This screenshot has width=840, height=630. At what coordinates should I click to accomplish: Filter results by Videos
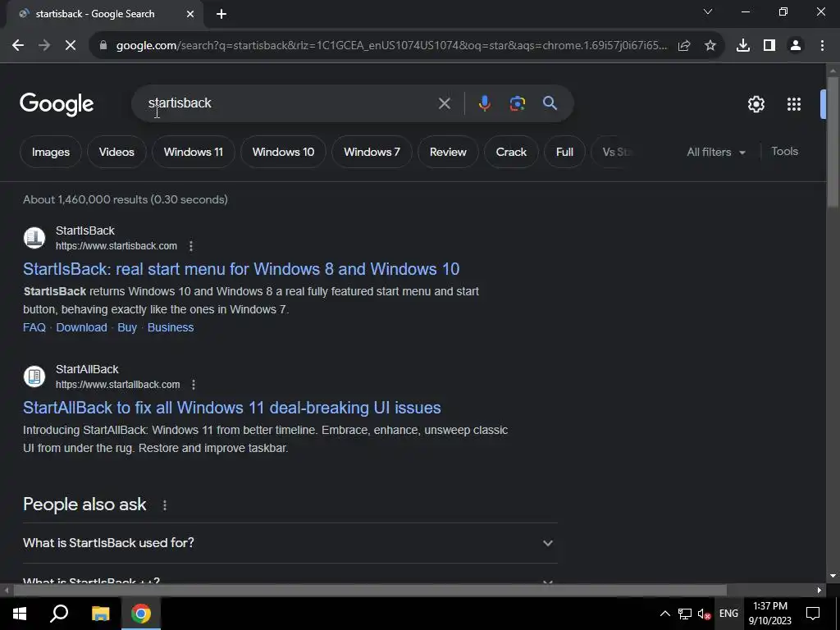116,152
